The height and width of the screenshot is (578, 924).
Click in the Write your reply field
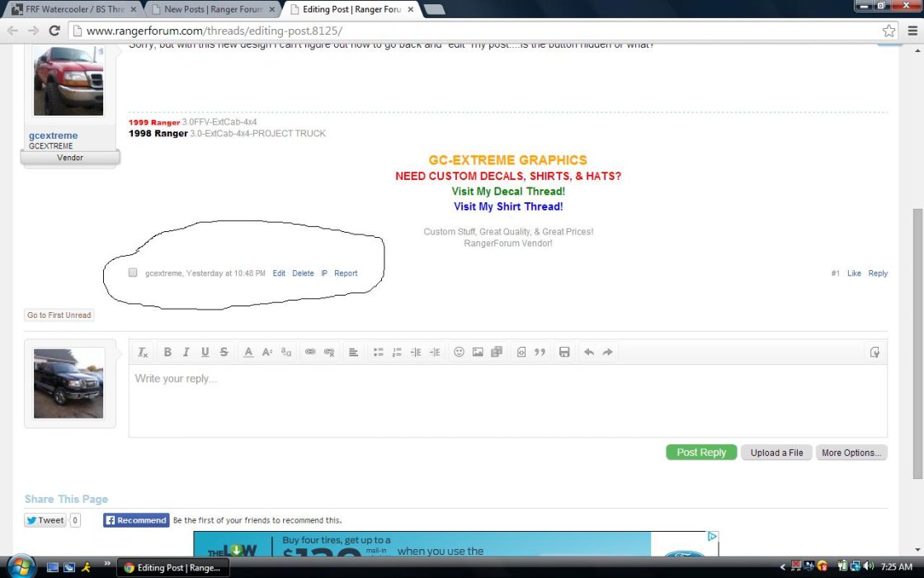click(508, 401)
